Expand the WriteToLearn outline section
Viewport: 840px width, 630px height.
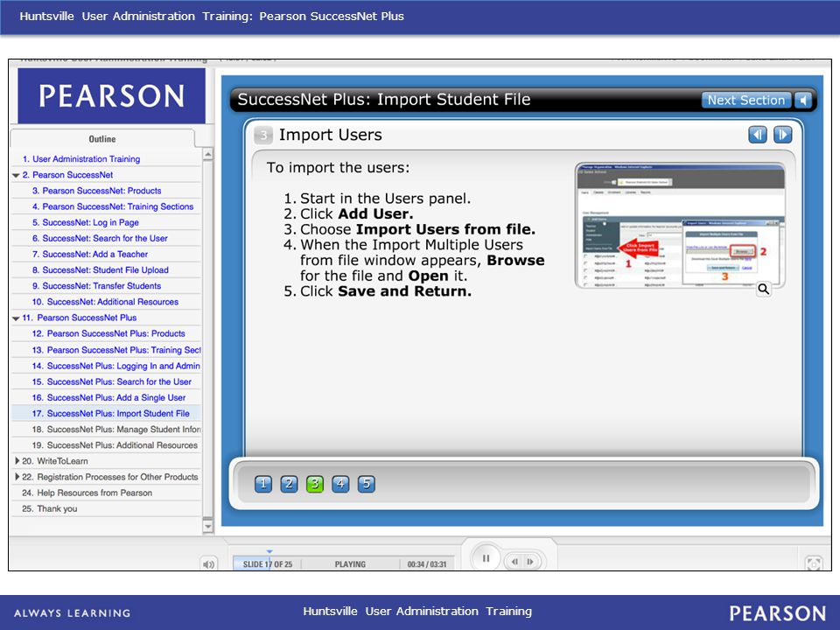click(17, 461)
